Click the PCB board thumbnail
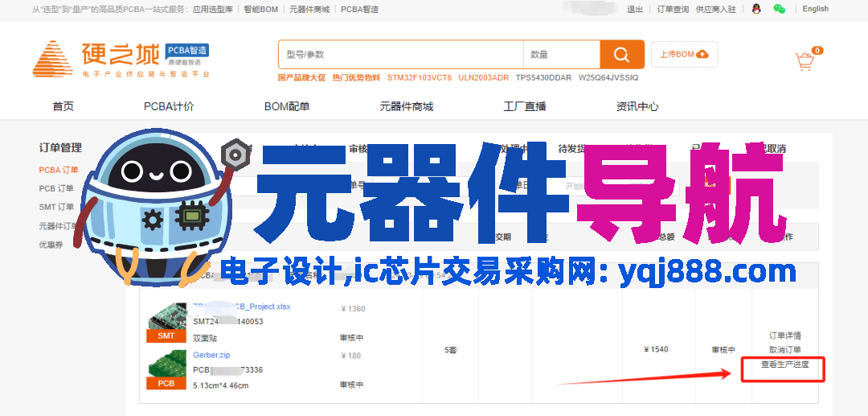Viewport: 868px width, 416px height. pyautogui.click(x=166, y=369)
